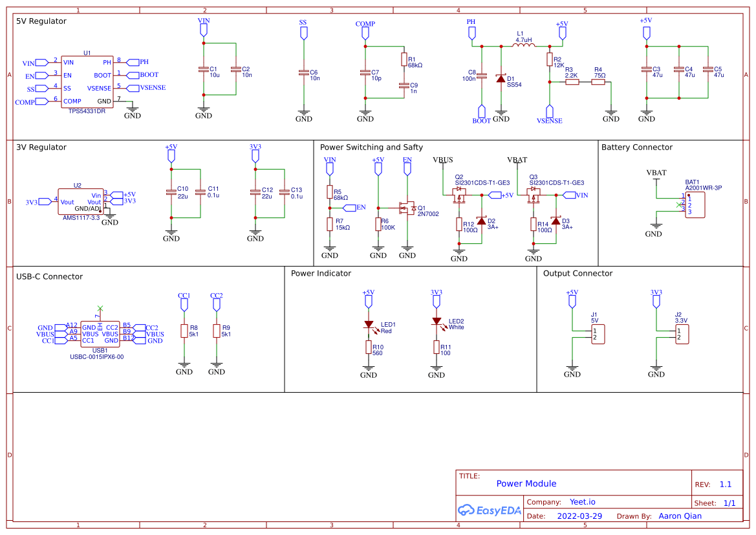756x535 pixels.
Task: Click the 'Output Connector' section title
Action: 578,273
